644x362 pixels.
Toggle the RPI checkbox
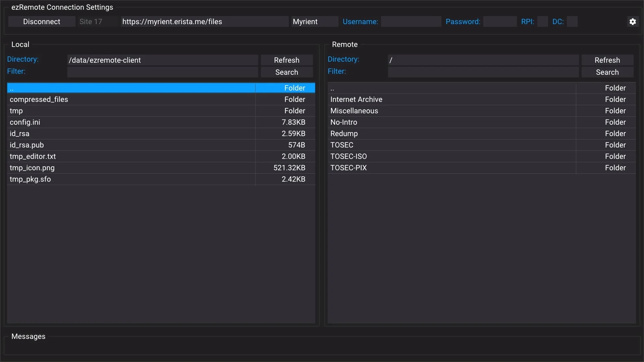coord(542,22)
